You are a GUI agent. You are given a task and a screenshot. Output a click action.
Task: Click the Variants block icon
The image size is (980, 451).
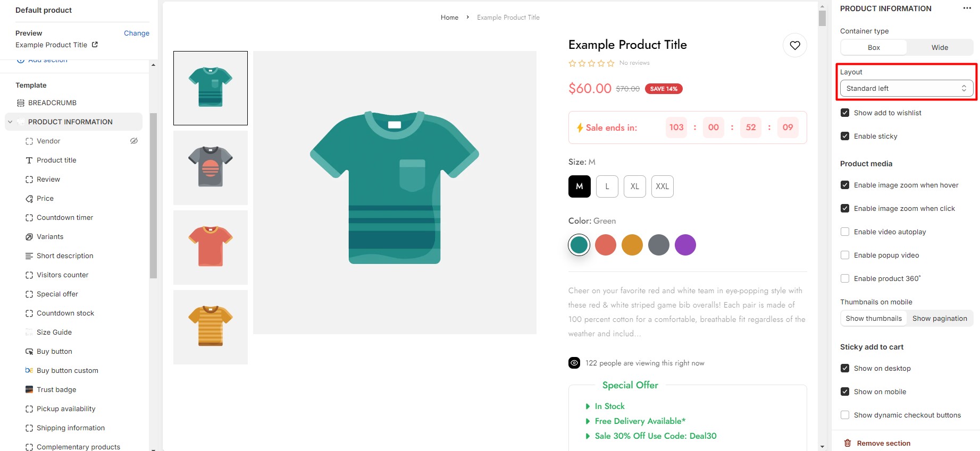pyautogui.click(x=29, y=237)
